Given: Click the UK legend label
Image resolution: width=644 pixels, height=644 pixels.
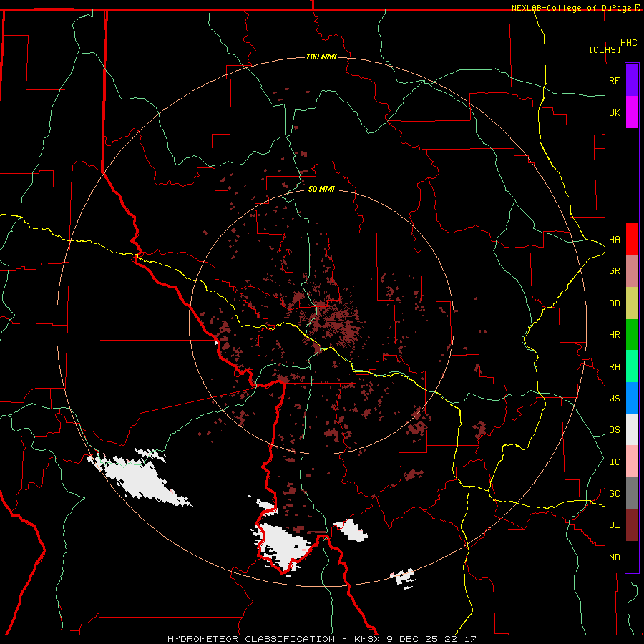Looking at the screenshot, I should click(615, 112).
